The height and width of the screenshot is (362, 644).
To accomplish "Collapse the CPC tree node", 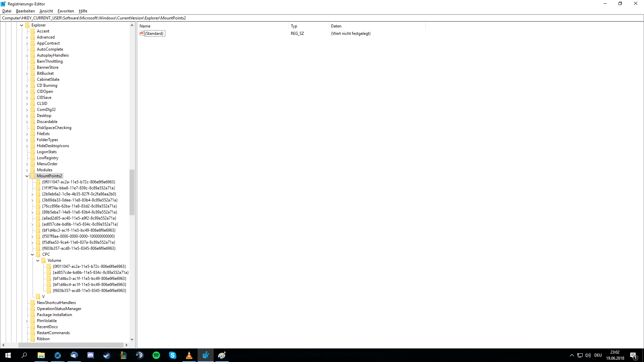I will (x=33, y=254).
